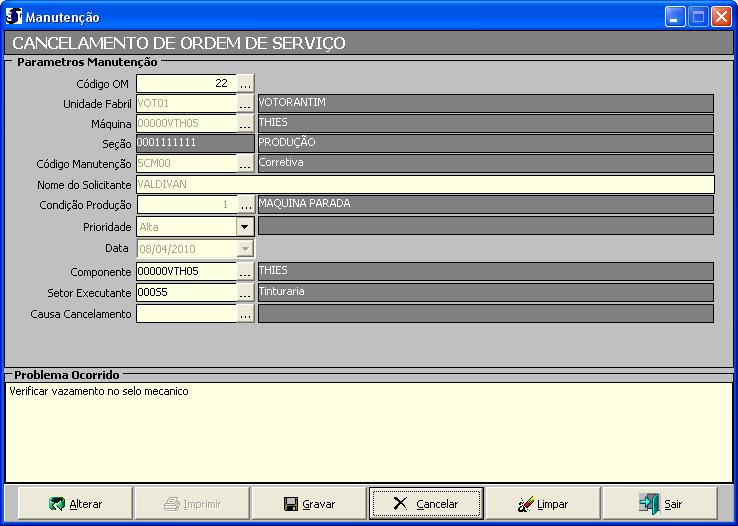Viewport: 738px width, 526px height.
Task: Open lookup beside Condição Produção field
Action: point(245,204)
